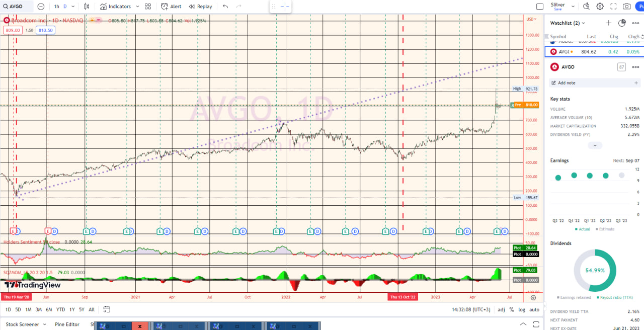644x330 pixels.
Task: Click the 810.50 buy price button
Action: point(46,30)
